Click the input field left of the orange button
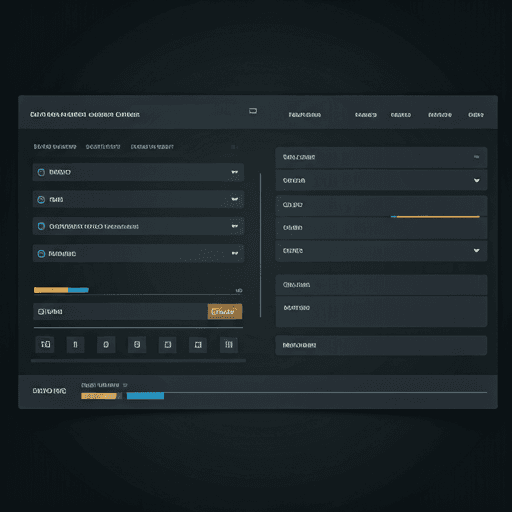Viewport: 512px width, 512px height. point(120,312)
